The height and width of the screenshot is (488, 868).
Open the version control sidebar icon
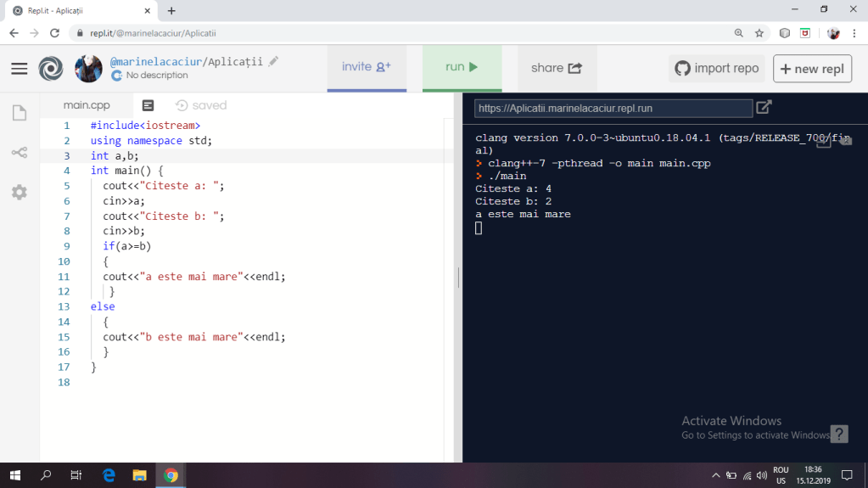pos(19,153)
